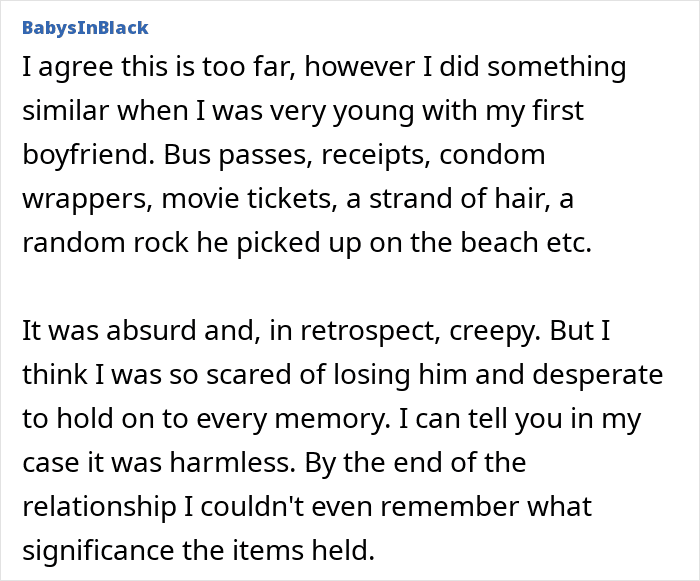Click the phrase "random rock" in the comment
The image size is (700, 581).
[x=105, y=242]
